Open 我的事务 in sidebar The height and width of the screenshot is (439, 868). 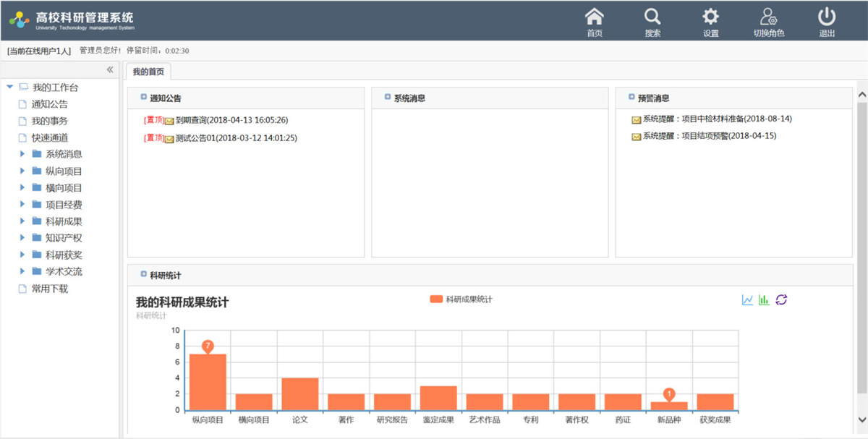click(49, 121)
